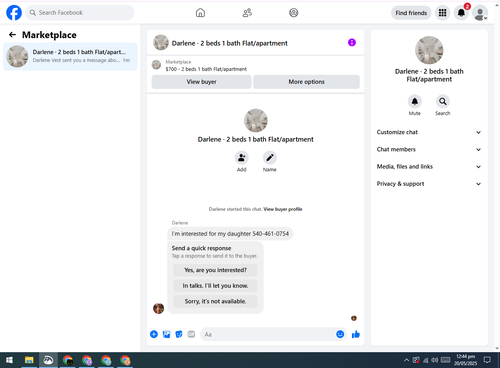The image size is (500, 368).
Task: Expand the Privacy & support section
Action: [429, 184]
